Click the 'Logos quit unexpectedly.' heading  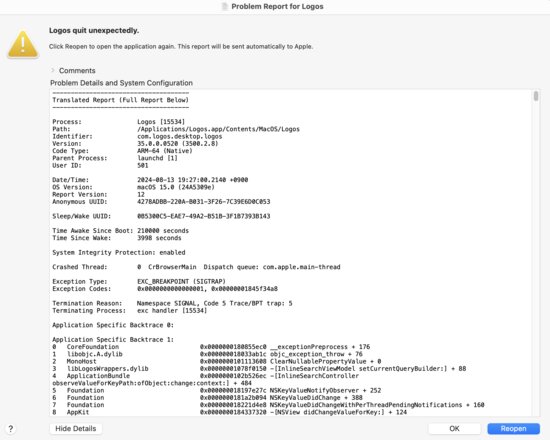[94, 31]
